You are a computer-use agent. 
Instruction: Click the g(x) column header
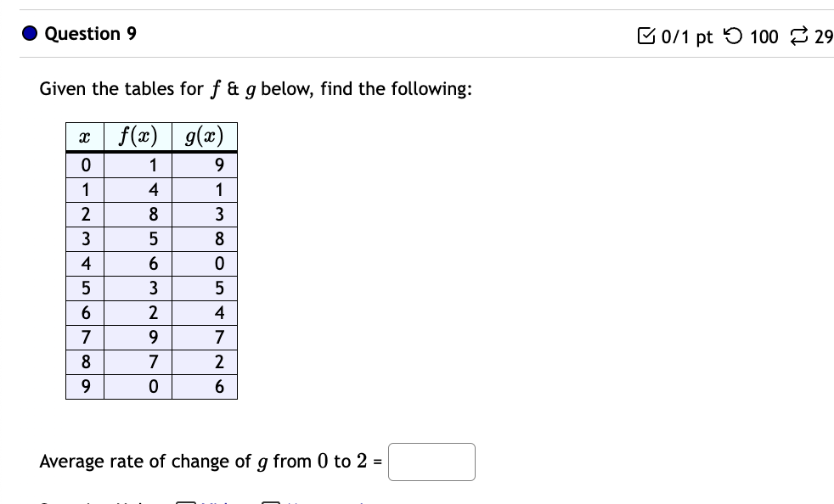point(203,136)
